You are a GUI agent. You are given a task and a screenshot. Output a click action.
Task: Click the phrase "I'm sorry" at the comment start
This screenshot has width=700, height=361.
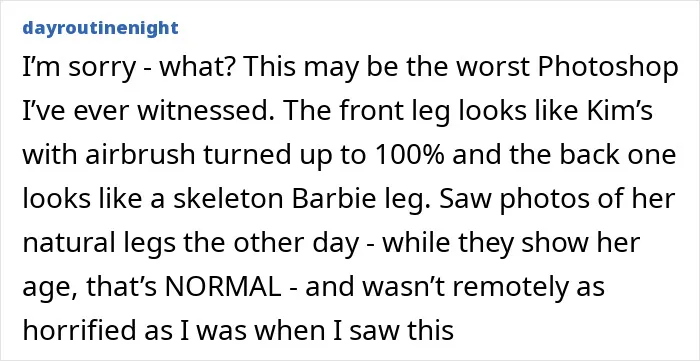point(79,68)
